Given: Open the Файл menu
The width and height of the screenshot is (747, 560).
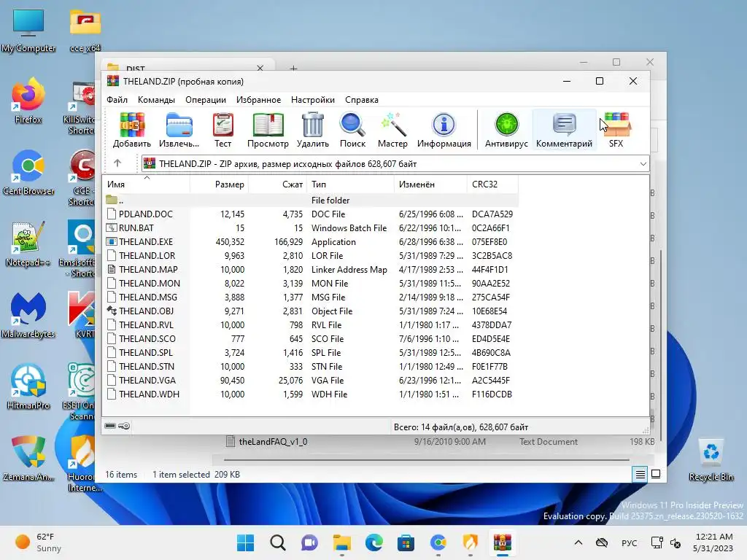Looking at the screenshot, I should 117,99.
